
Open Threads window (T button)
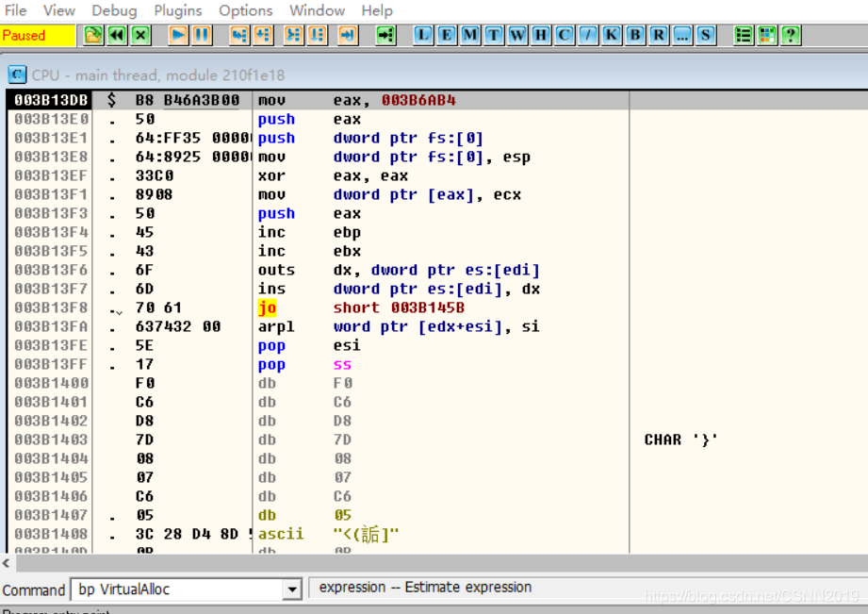click(x=493, y=36)
